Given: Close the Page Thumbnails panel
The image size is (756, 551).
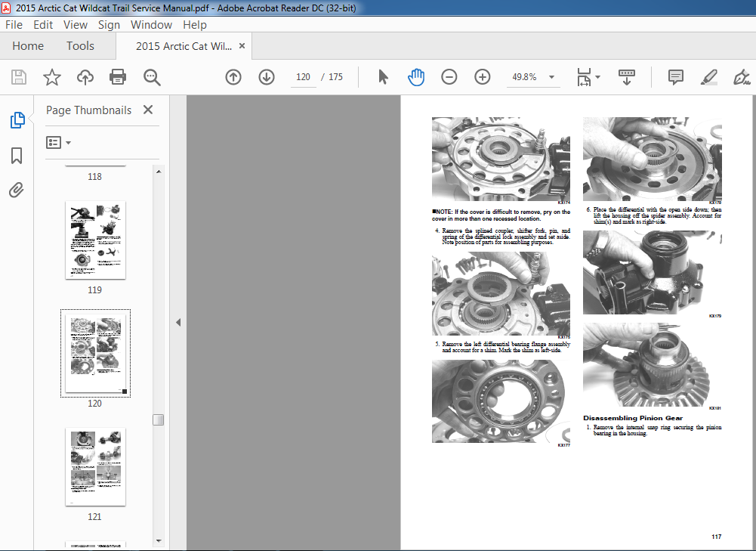Looking at the screenshot, I should [148, 110].
